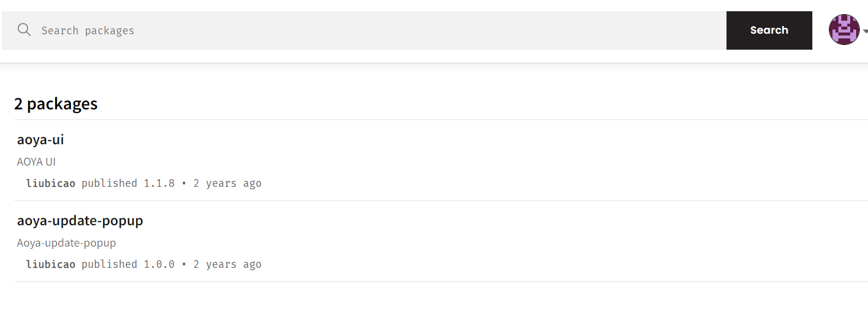Viewport: 868px width, 311px height.
Task: Select the 1.0.0 version number
Action: point(159,264)
